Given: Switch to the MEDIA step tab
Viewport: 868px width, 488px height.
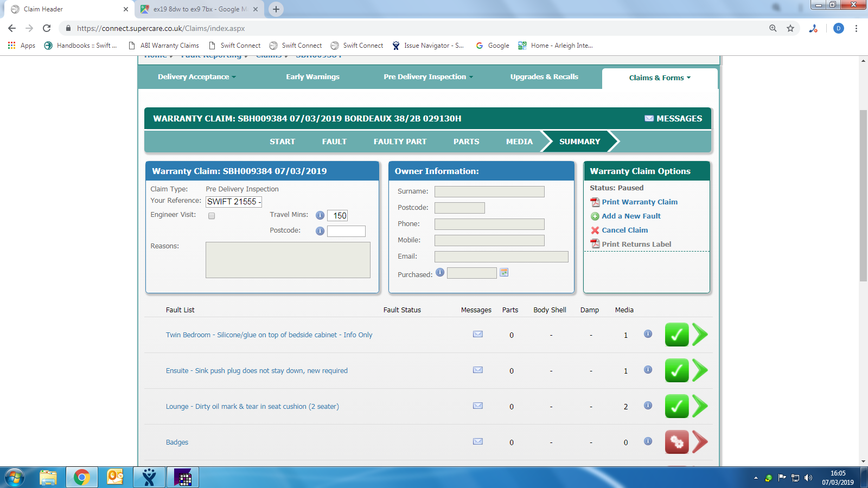Looking at the screenshot, I should click(519, 142).
